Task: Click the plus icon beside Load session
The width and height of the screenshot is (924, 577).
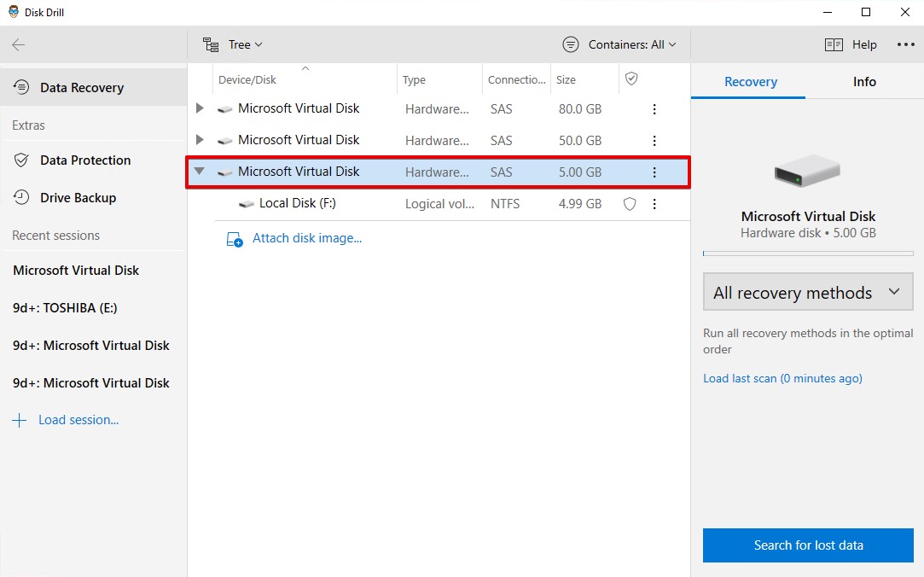Action: (x=19, y=420)
